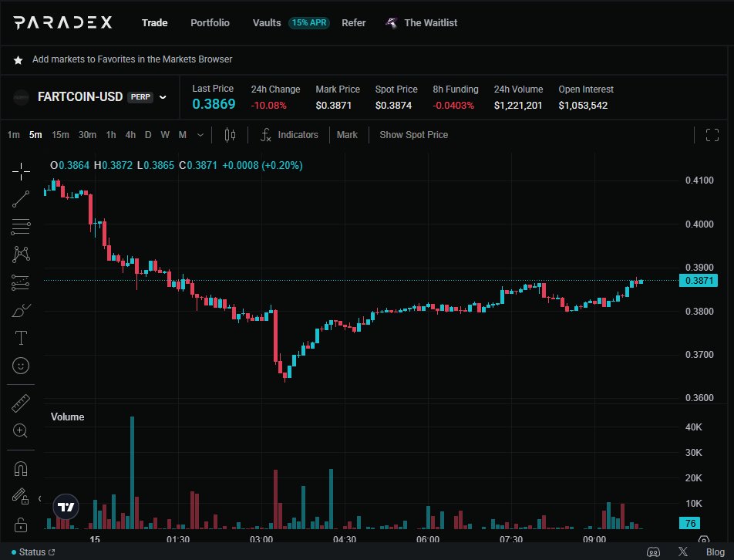Screen dimensions: 734x560
Task: Click the Last Price value 0.3869
Action: click(214, 104)
